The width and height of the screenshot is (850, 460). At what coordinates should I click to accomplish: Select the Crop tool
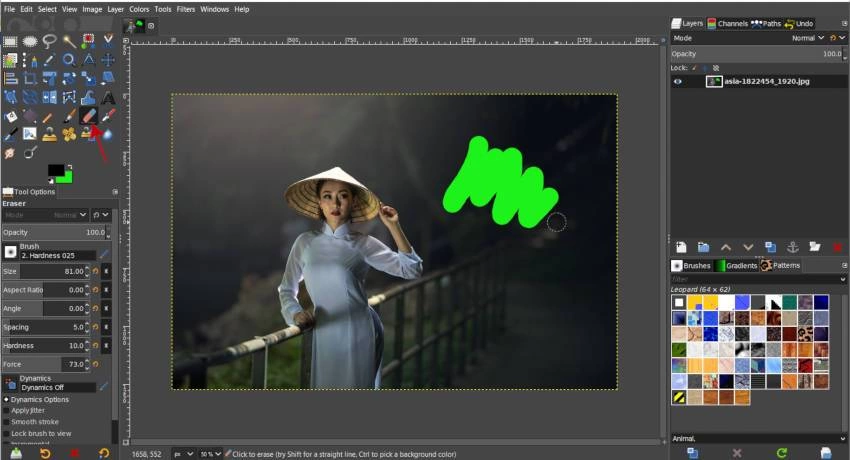[x=30, y=78]
